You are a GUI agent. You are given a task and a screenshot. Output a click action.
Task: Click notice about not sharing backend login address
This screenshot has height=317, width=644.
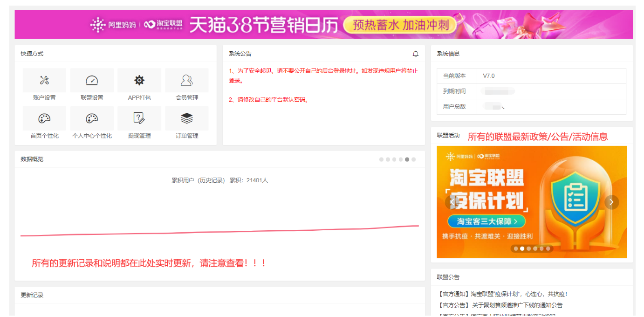click(323, 76)
